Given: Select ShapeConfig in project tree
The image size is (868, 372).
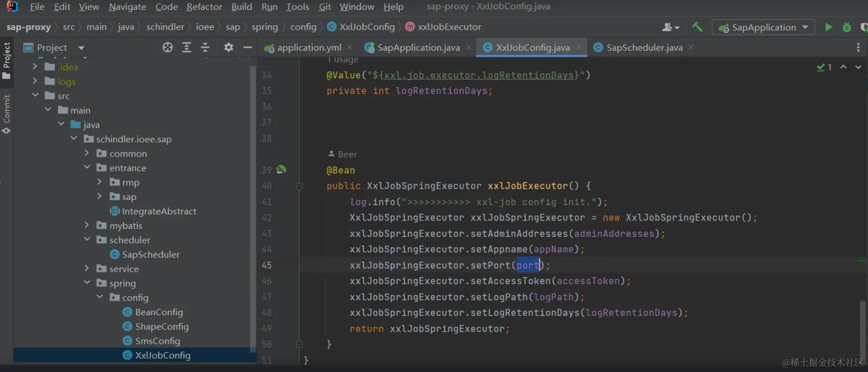Looking at the screenshot, I should click(162, 326).
